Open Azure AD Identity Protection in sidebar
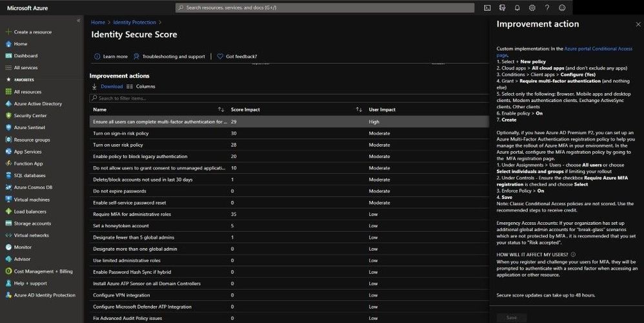This screenshot has height=323, width=644. click(x=45, y=295)
